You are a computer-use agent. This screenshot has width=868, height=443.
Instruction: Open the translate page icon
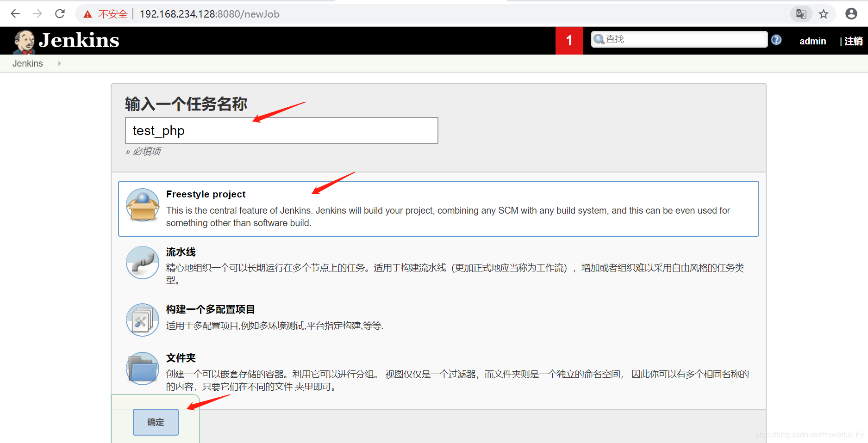click(801, 14)
